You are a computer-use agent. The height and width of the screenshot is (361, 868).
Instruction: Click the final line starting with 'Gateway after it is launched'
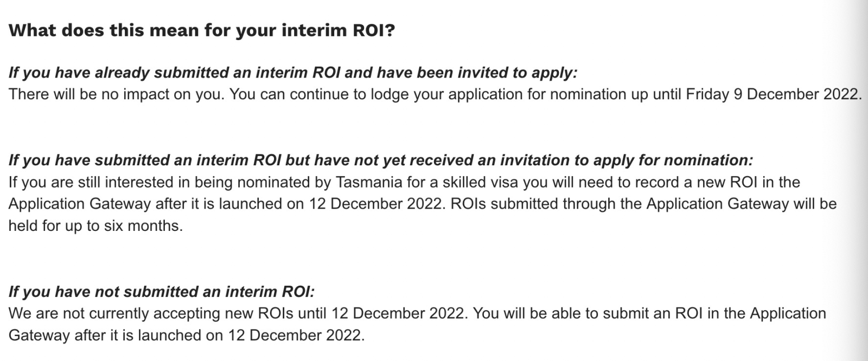(186, 335)
